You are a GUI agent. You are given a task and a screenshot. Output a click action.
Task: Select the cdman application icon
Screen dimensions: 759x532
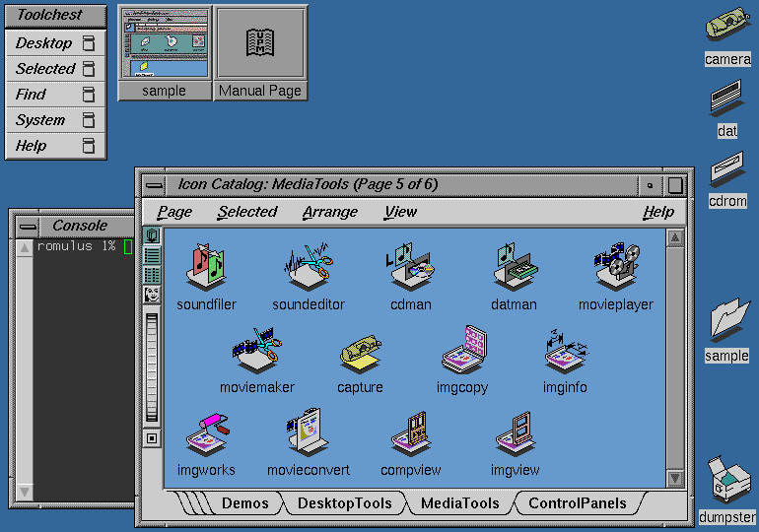tap(410, 266)
